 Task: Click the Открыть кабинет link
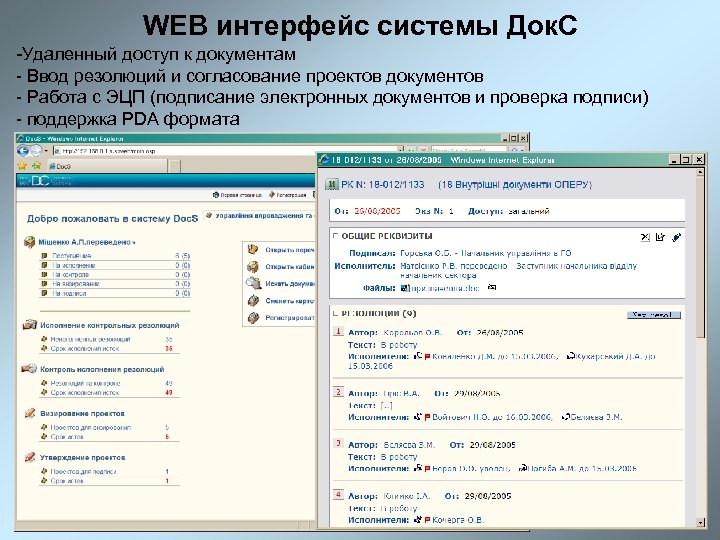[290, 267]
